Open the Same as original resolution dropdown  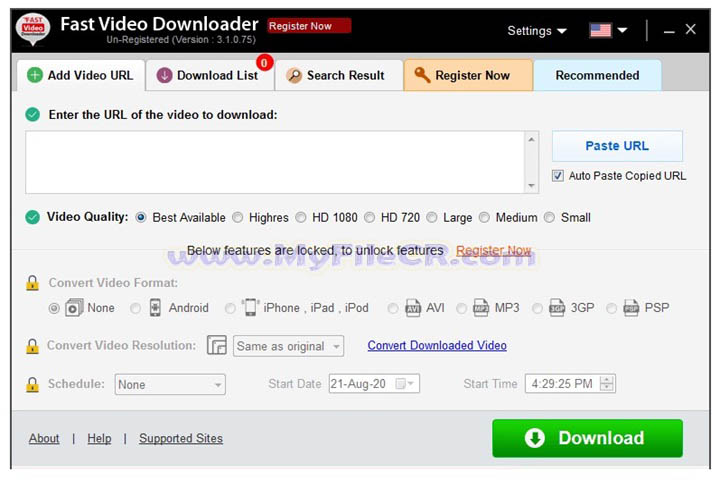click(x=288, y=346)
